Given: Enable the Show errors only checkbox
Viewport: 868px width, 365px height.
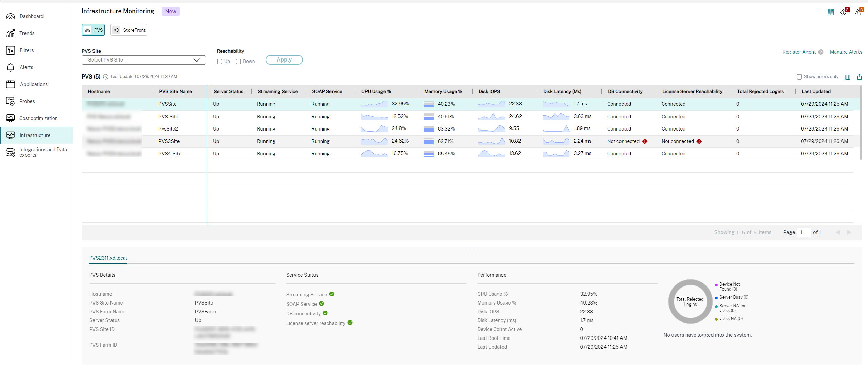Looking at the screenshot, I should pos(800,77).
